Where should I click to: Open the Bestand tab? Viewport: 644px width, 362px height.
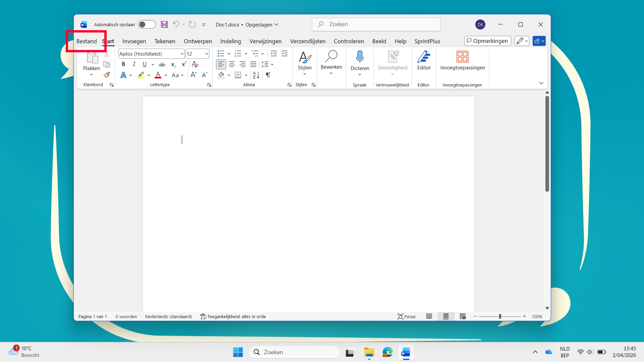87,41
